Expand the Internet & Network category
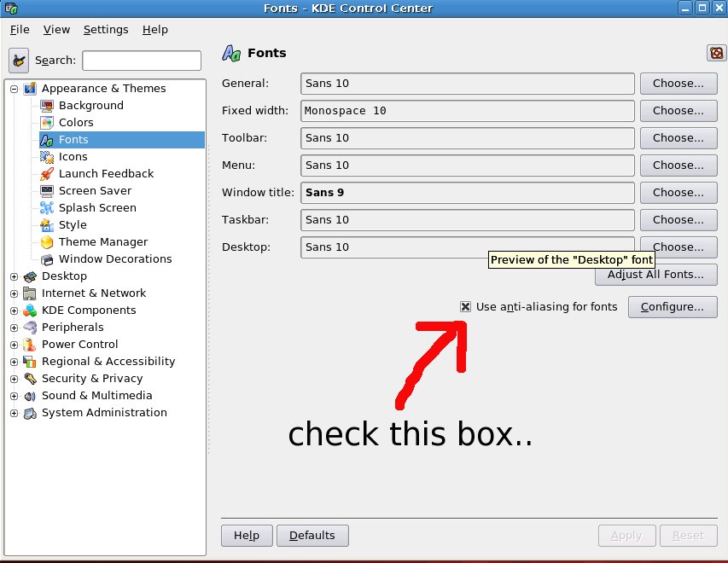 coord(14,293)
